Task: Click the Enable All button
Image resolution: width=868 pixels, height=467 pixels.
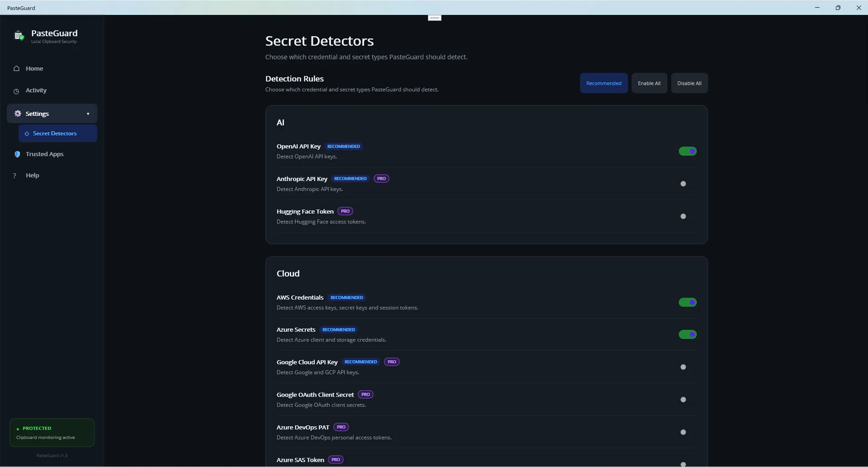Action: coord(649,83)
